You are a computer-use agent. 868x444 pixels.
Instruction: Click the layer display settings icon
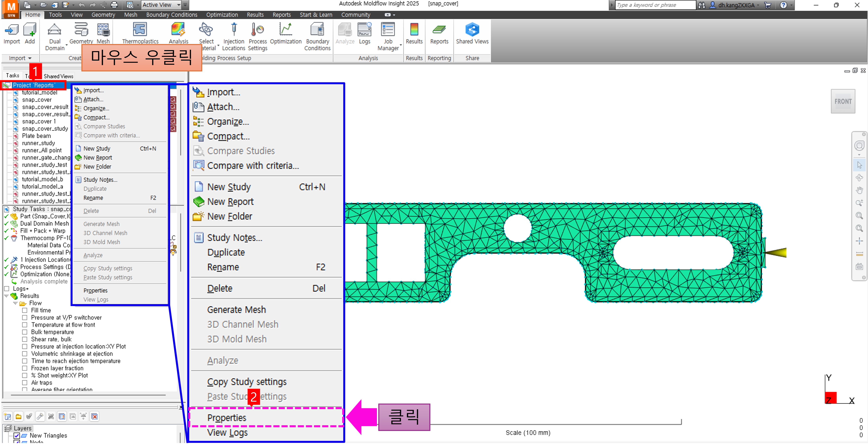pyautogui.click(x=62, y=417)
